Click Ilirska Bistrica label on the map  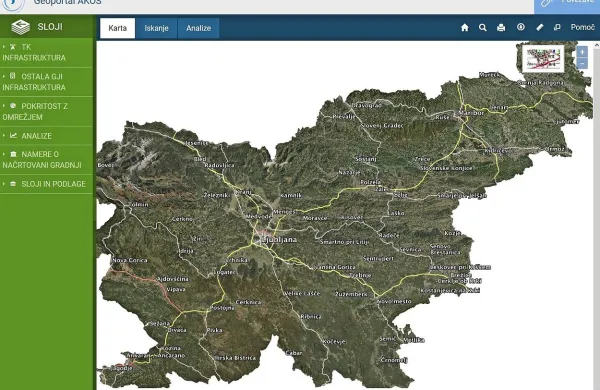[235, 358]
